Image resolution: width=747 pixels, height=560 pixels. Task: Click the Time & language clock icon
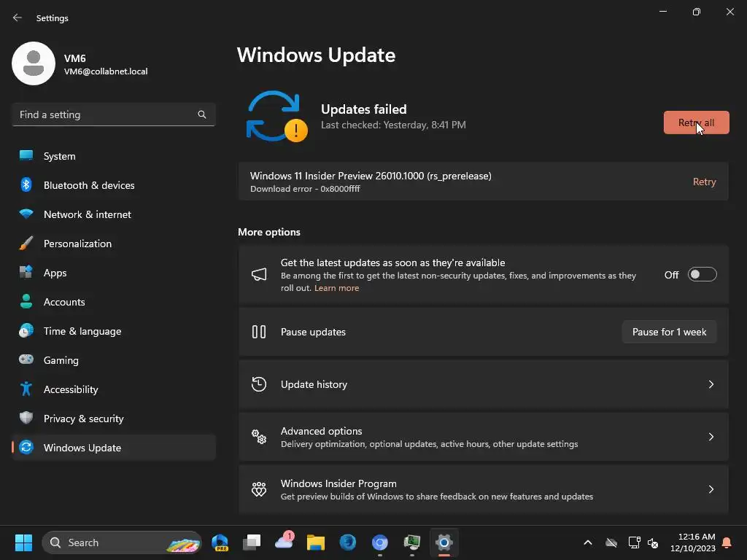pos(26,330)
